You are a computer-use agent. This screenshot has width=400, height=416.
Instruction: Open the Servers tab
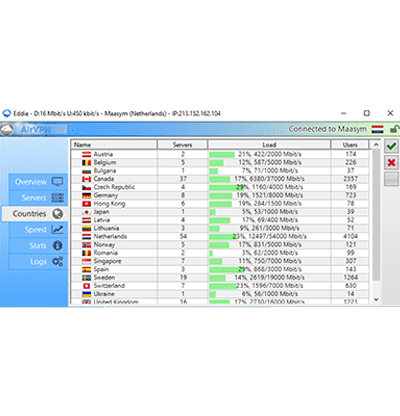38,198
